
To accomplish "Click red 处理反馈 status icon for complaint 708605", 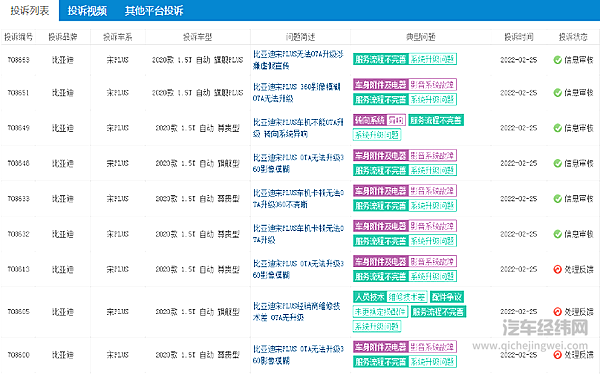I will pyautogui.click(x=558, y=312).
